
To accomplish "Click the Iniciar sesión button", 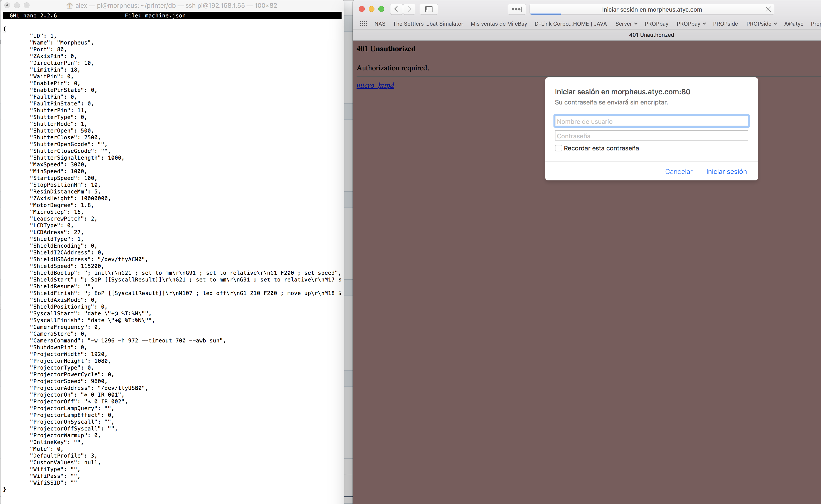I will [726, 172].
